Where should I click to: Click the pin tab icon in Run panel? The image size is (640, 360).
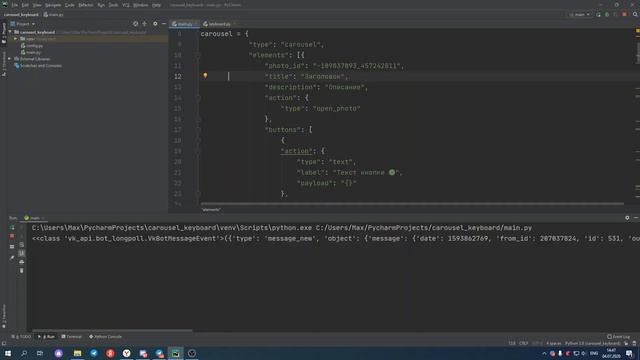(12, 257)
